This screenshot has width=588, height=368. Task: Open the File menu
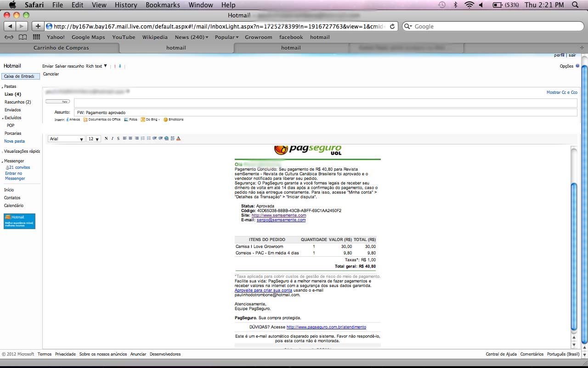57,5
